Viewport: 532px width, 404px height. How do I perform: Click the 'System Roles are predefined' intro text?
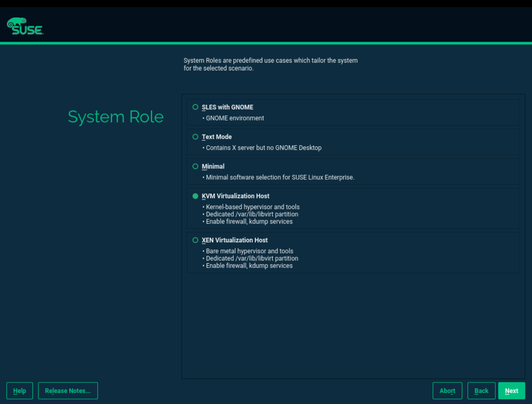270,64
